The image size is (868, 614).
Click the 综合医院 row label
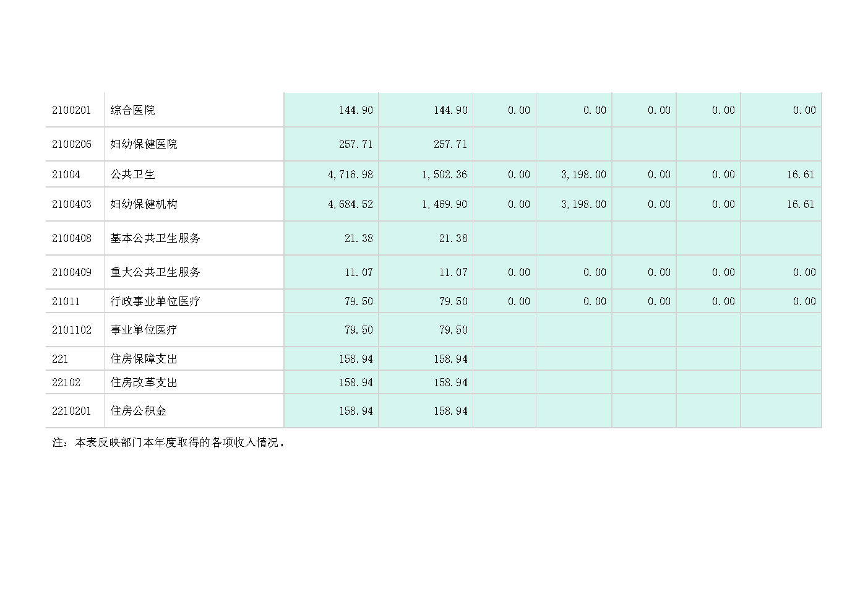[x=133, y=110]
